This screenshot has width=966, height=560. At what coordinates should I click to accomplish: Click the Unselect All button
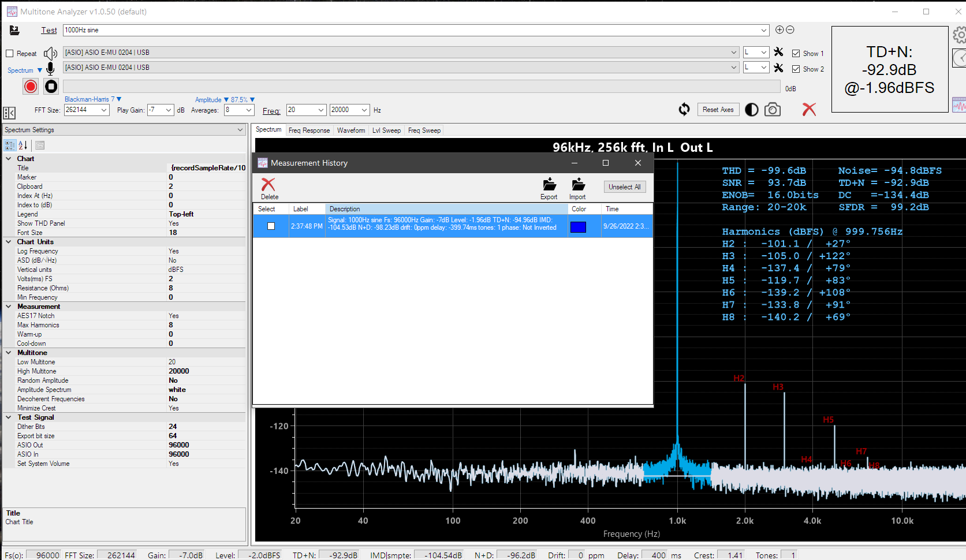[x=625, y=187]
